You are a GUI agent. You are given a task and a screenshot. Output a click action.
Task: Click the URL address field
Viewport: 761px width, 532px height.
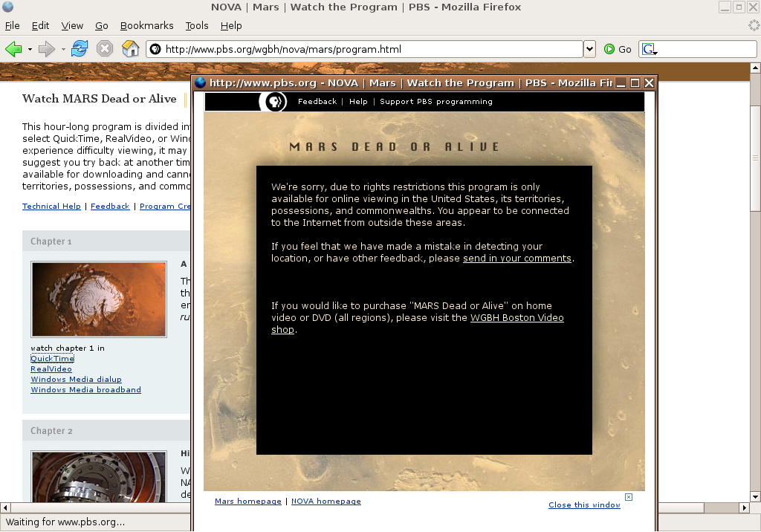pos(364,49)
